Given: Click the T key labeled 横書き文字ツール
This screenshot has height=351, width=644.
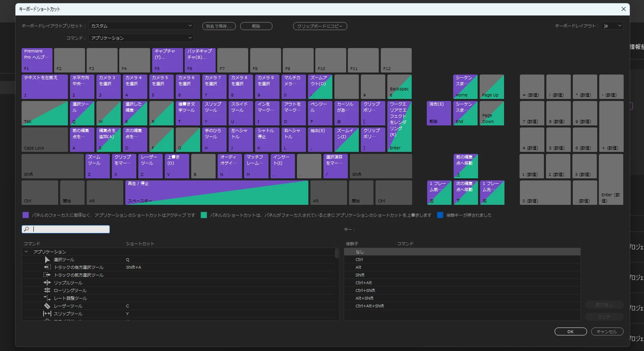Looking at the screenshot, I should (x=188, y=113).
